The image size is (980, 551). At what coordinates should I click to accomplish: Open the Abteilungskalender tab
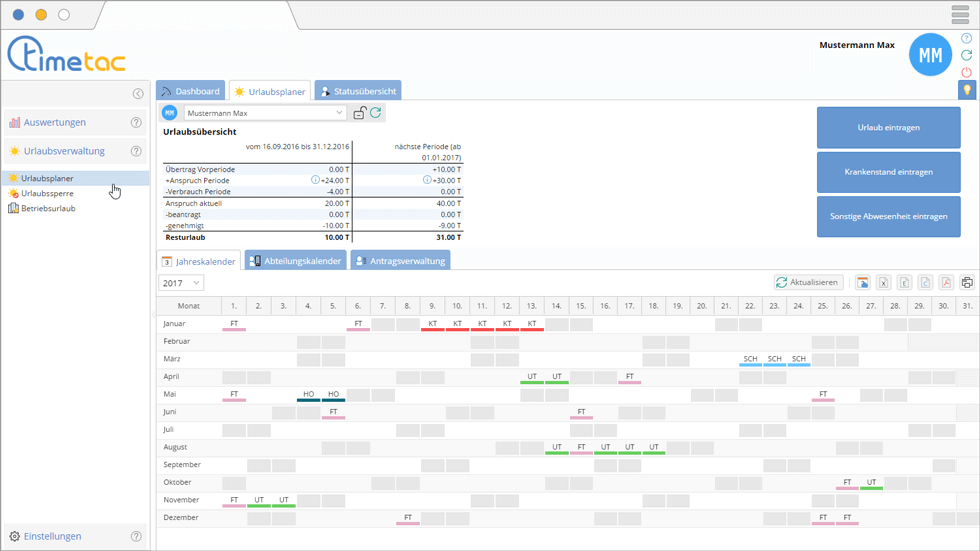(x=295, y=261)
